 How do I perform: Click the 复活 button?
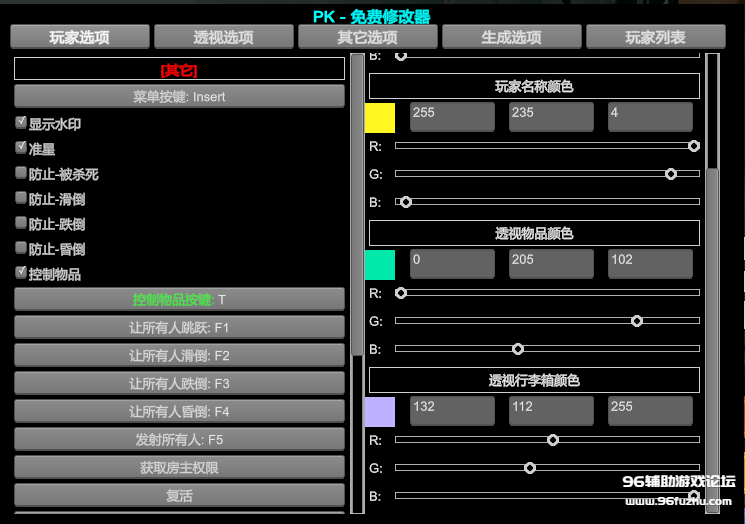point(179,495)
